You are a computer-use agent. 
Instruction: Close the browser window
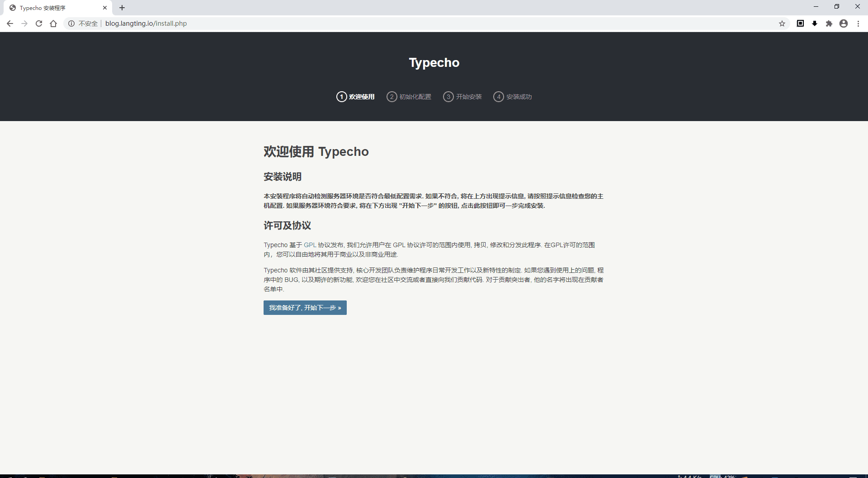click(858, 7)
